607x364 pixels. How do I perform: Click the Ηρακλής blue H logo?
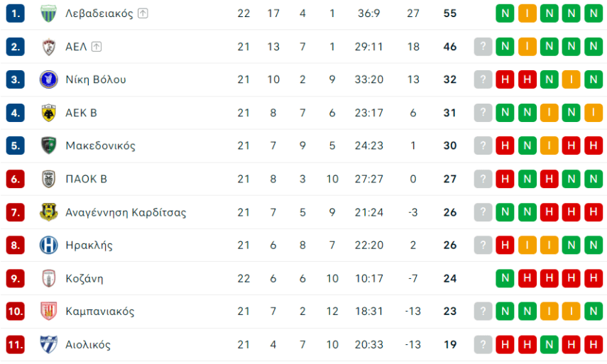48,246
